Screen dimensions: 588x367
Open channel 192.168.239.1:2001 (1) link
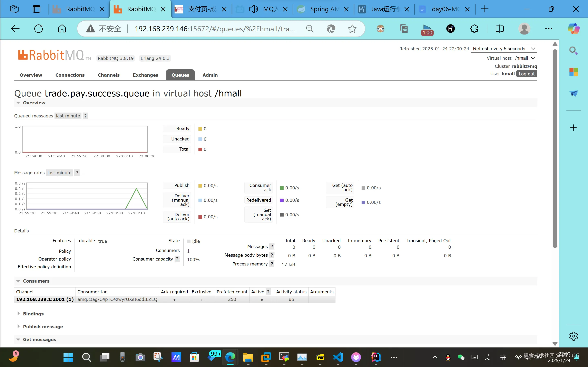tap(45, 299)
